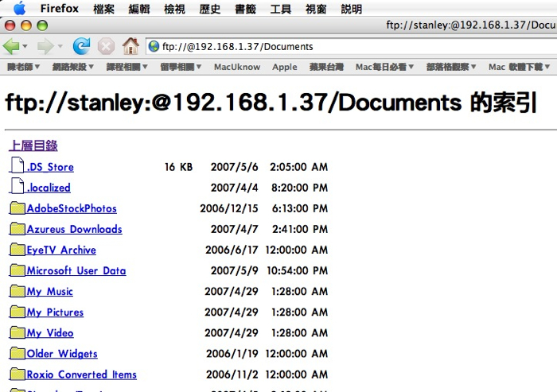
Task: Open the Back history dropdown arrow
Action: [25, 46]
